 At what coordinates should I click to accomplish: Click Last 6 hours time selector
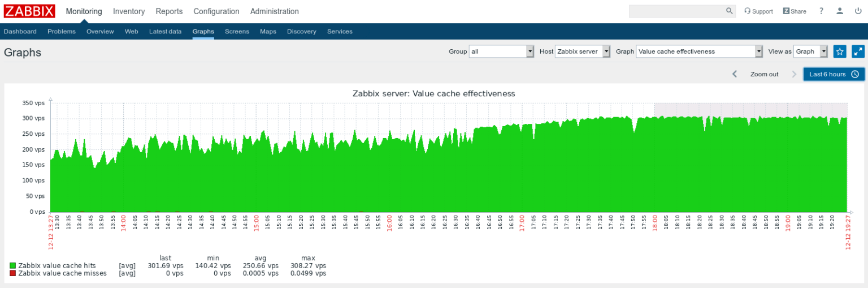[834, 74]
